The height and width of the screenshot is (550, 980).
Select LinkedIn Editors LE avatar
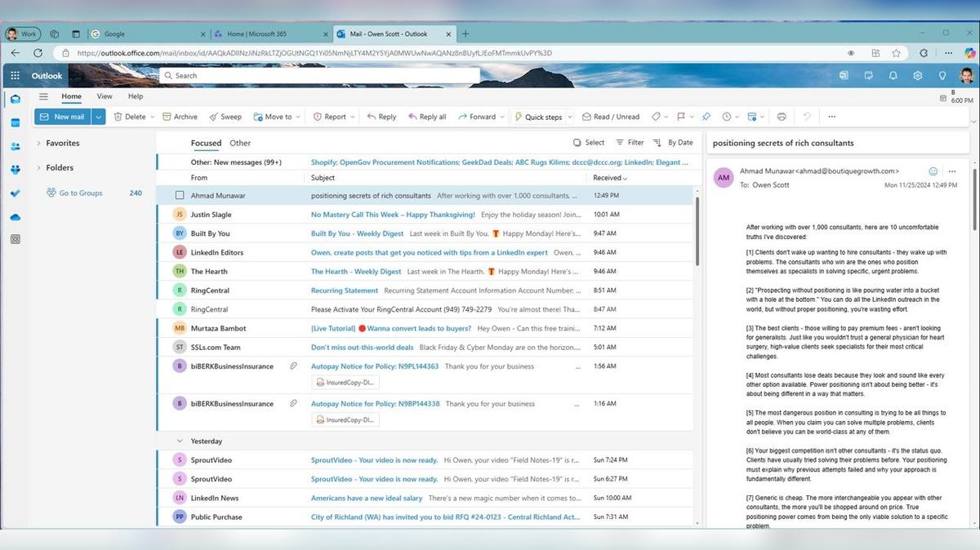[180, 252]
